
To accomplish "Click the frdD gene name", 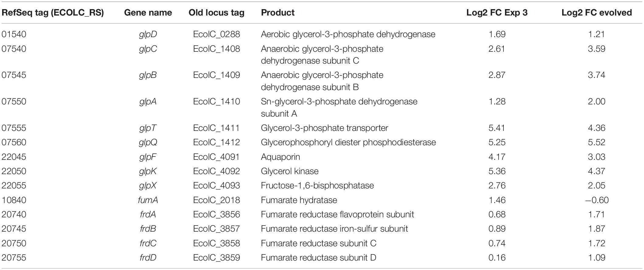I will [148, 258].
